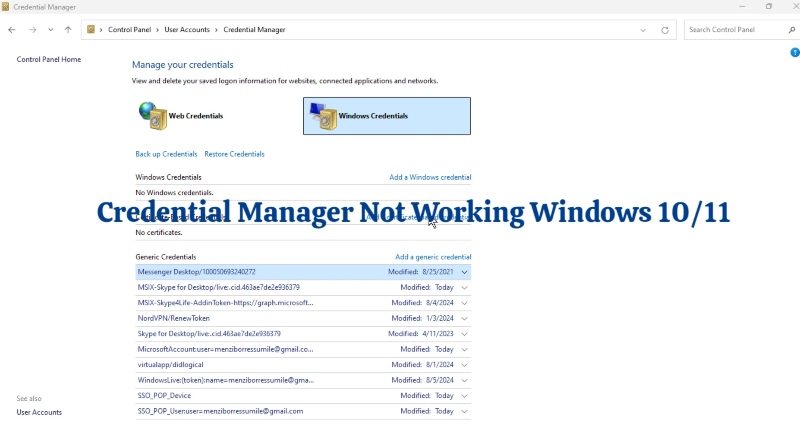Open address bar history dropdown
This screenshot has height=426, width=800.
[643, 30]
